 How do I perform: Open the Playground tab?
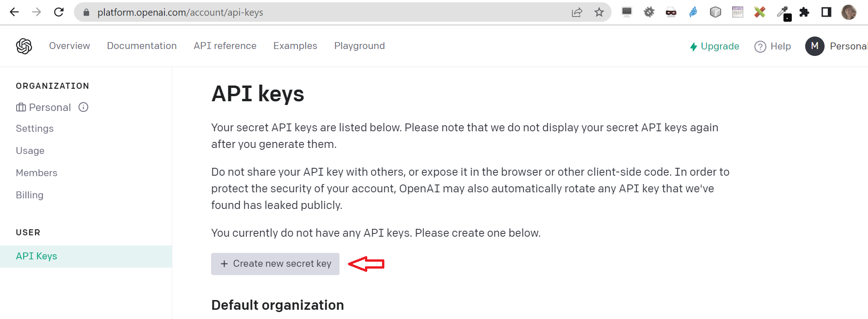(x=359, y=46)
